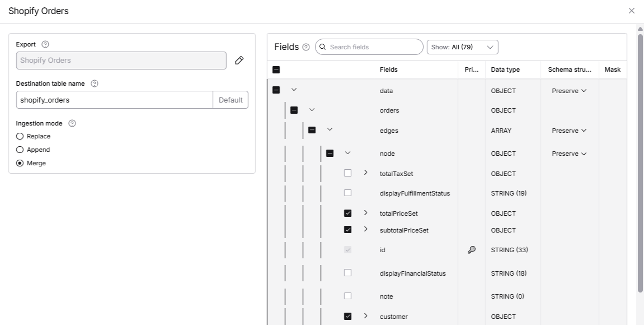Toggle the checkbox for node row
Viewport: 644px width, 325px height.
point(330,154)
